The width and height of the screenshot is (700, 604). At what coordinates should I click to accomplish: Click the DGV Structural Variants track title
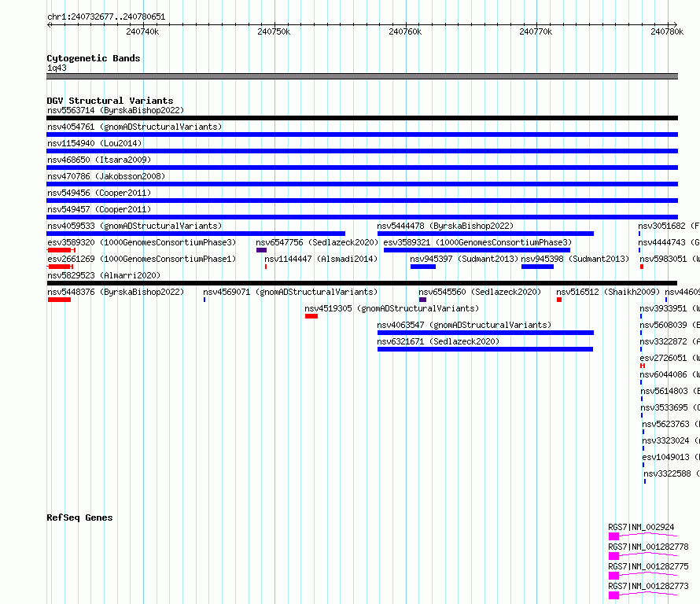[110, 101]
